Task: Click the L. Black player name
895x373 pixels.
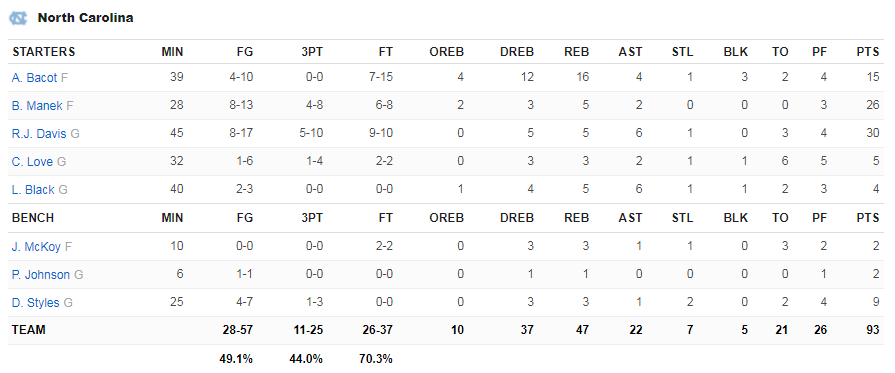Action: 33,190
